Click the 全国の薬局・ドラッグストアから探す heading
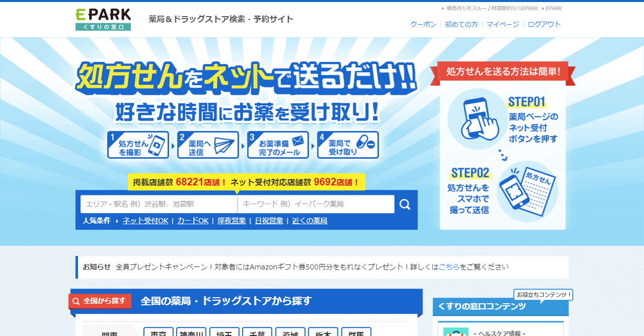Viewport: 644px width, 336px height. [x=226, y=301]
